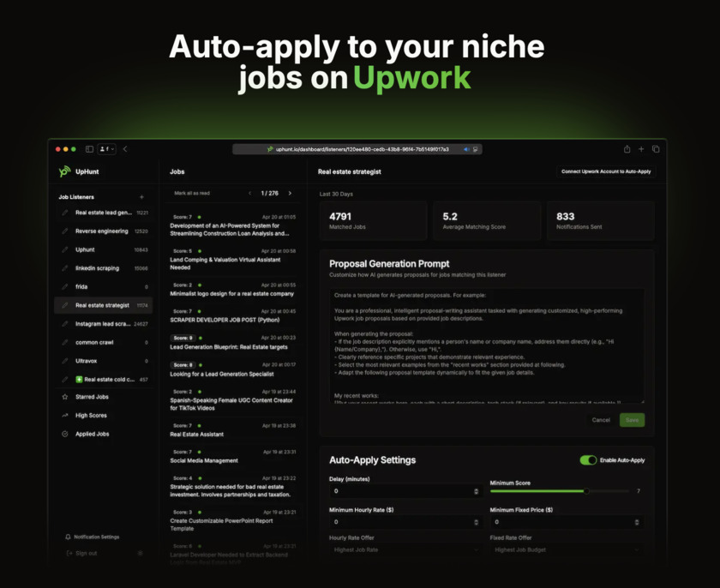Go back with the browser back chevron
The height and width of the screenshot is (588, 720).
click(125, 149)
